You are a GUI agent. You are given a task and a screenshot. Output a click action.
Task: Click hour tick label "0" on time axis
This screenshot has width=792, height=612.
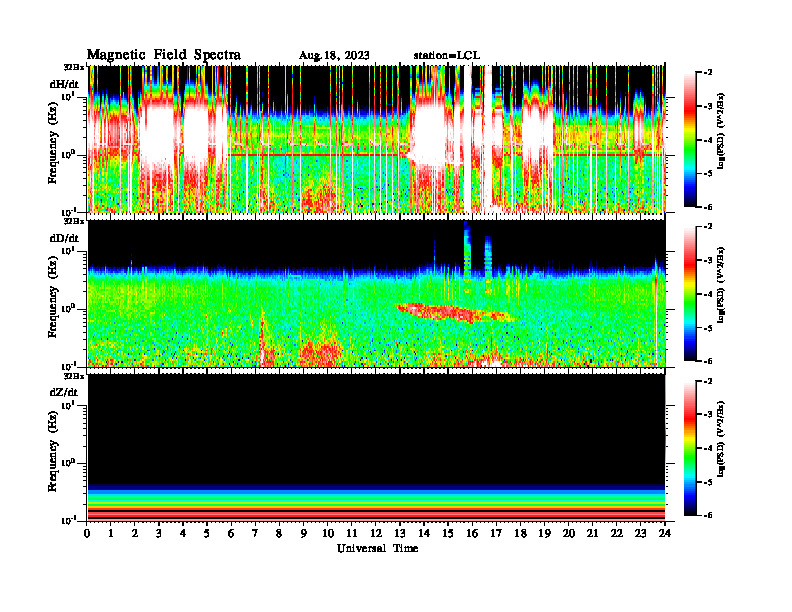click(x=87, y=533)
